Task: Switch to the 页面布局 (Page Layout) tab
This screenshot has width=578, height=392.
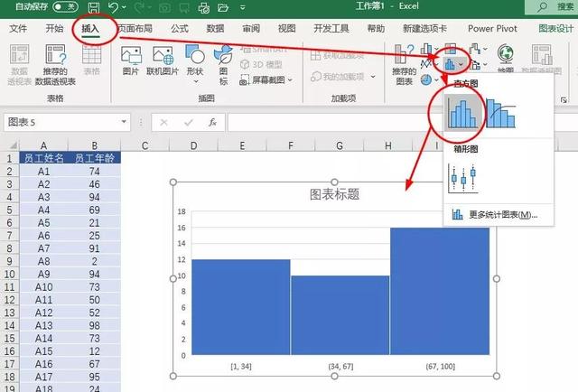Action: click(135, 28)
